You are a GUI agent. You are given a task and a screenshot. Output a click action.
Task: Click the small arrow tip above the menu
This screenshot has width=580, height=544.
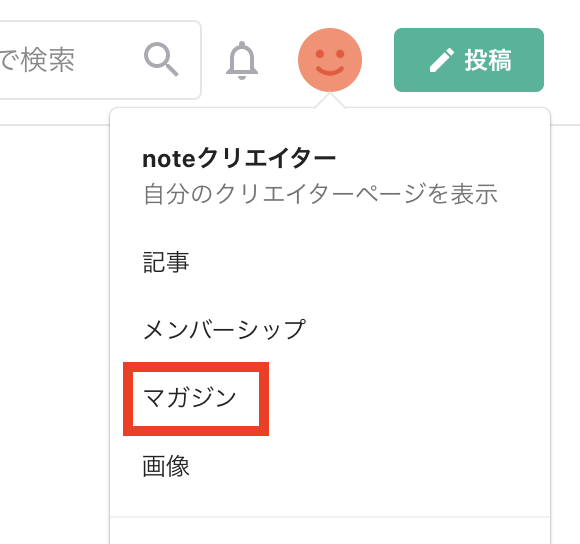tap(330, 101)
